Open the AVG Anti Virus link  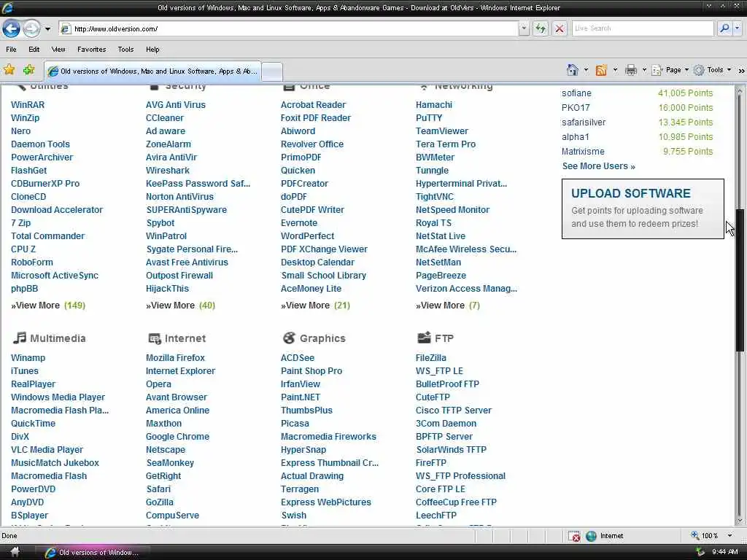coord(176,105)
